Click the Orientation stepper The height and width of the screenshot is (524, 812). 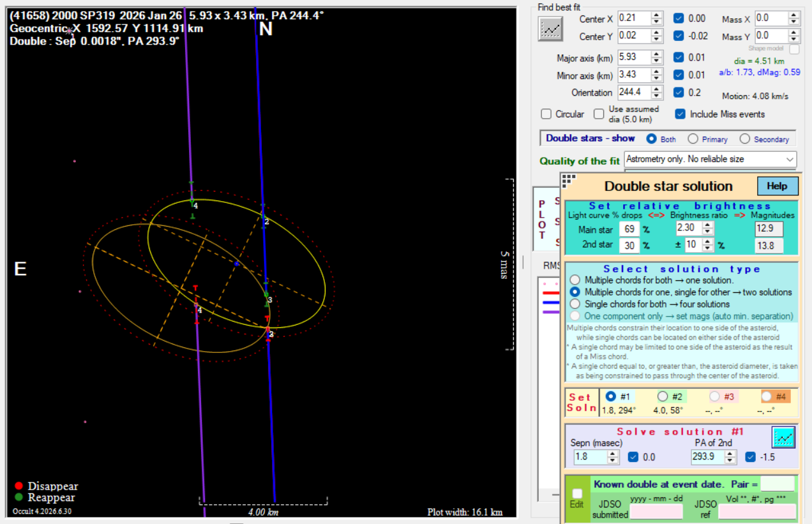click(657, 93)
